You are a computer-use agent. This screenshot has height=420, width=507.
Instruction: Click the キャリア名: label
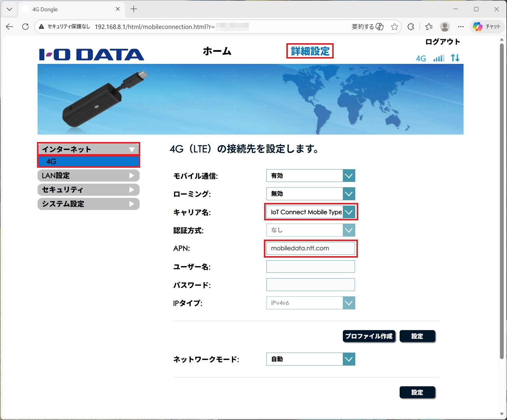(192, 212)
